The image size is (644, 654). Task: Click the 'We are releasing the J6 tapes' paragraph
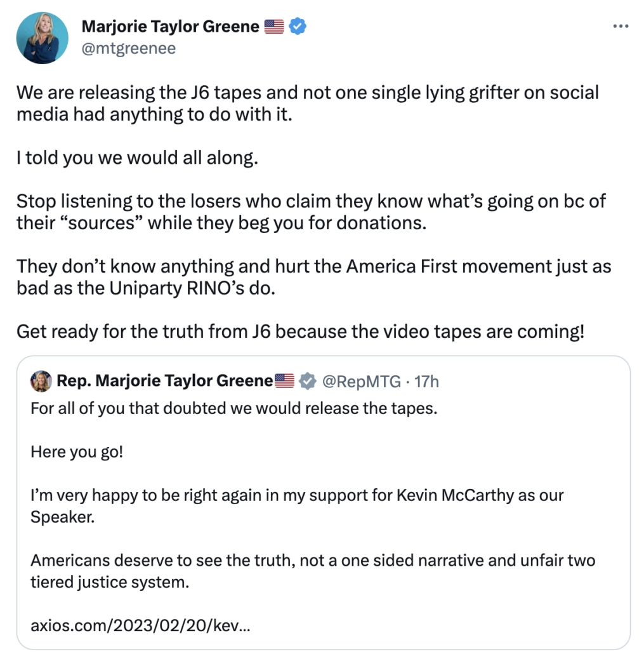[307, 103]
